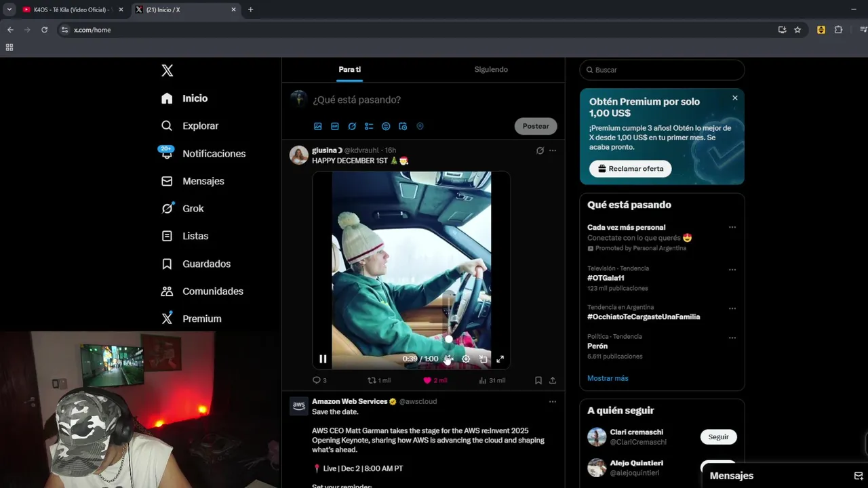Add a GIF to the post
Image resolution: width=868 pixels, height=488 pixels.
pyautogui.click(x=335, y=126)
